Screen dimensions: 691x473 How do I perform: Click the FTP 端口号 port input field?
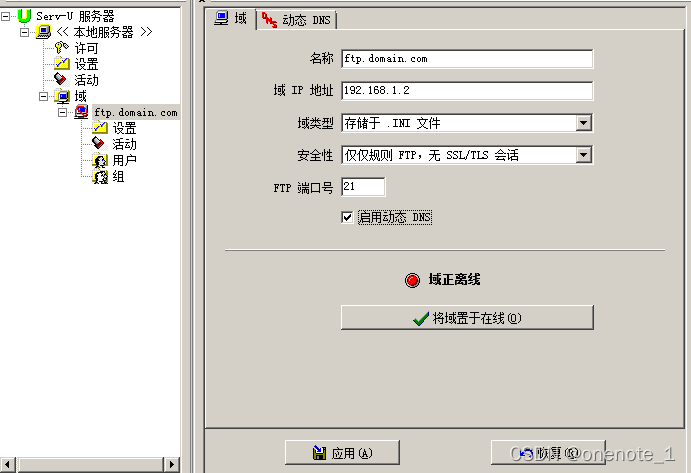pyautogui.click(x=363, y=186)
